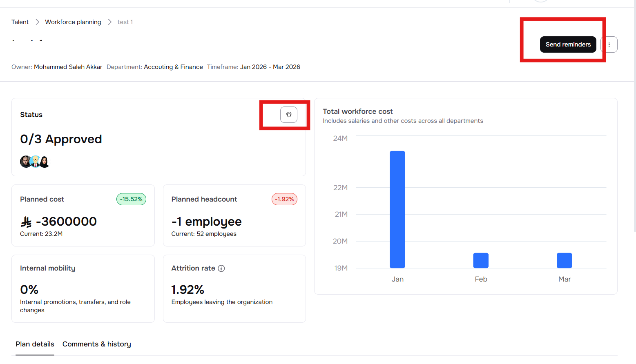The height and width of the screenshot is (364, 636).
Task: Click the currency symbol beside -3600000
Action: [x=26, y=222]
